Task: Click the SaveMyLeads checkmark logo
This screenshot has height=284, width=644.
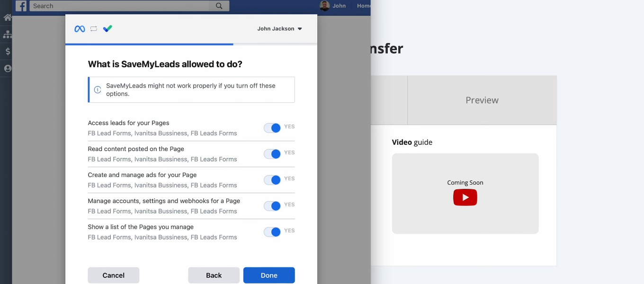Action: (x=107, y=28)
